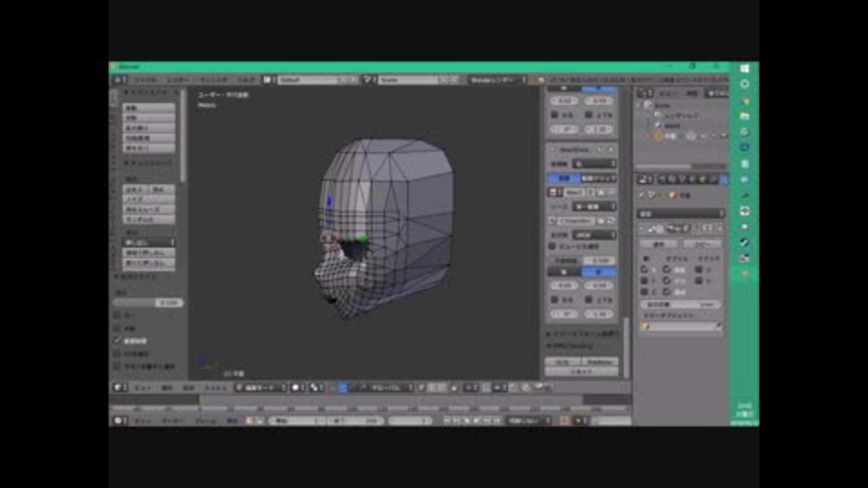Toggle the object's eye visibility icon in outliner
868x488 pixels.
[x=703, y=136]
